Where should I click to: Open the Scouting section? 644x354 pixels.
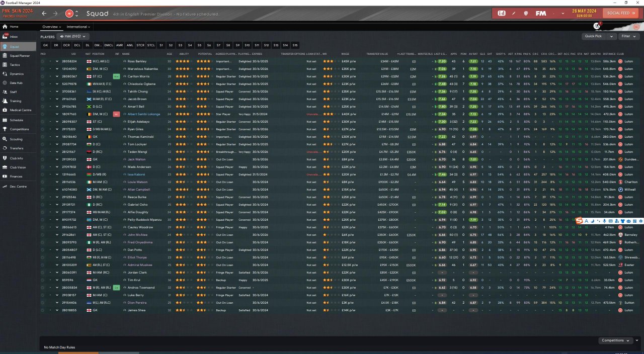16,139
